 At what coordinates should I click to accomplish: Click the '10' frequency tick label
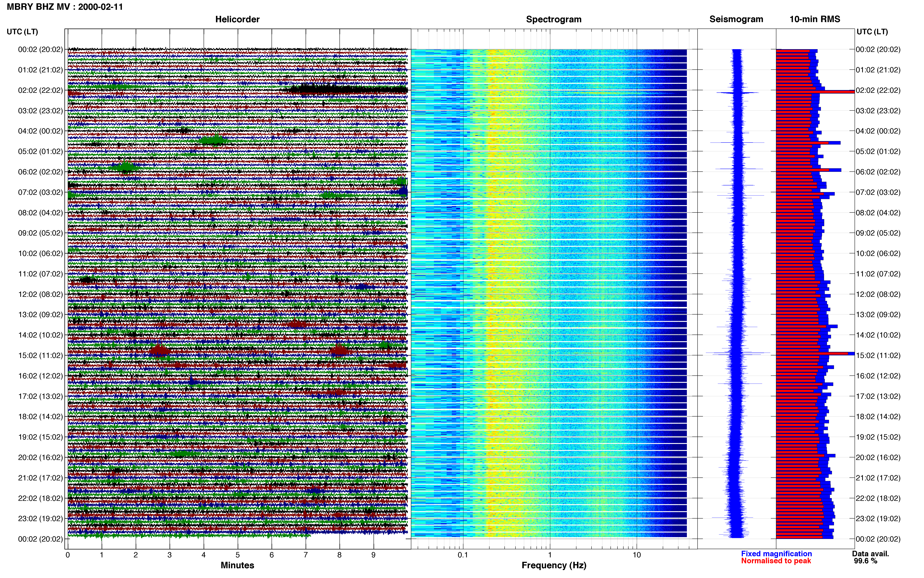coord(637,555)
